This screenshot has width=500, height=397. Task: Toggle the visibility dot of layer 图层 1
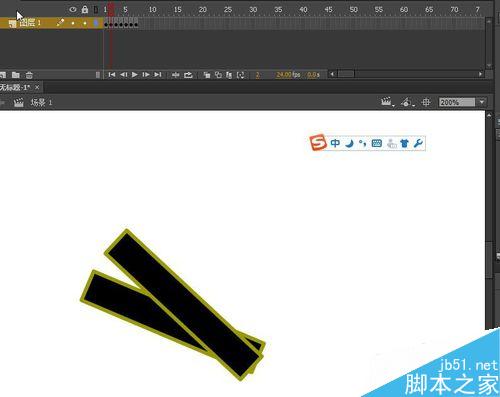[73, 23]
